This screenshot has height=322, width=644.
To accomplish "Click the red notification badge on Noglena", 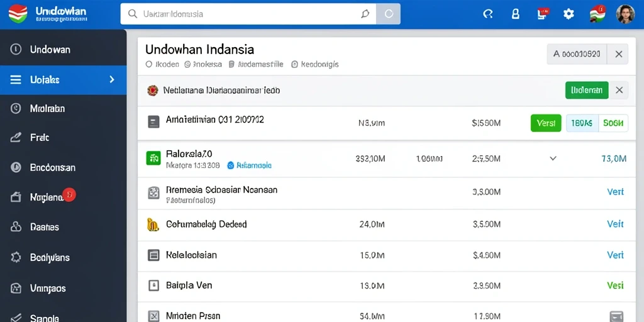I will click(69, 195).
